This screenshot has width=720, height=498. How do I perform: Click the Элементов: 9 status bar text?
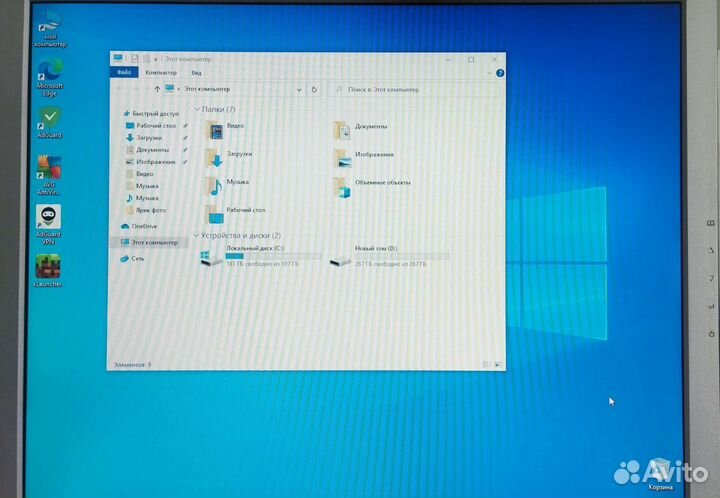(132, 364)
